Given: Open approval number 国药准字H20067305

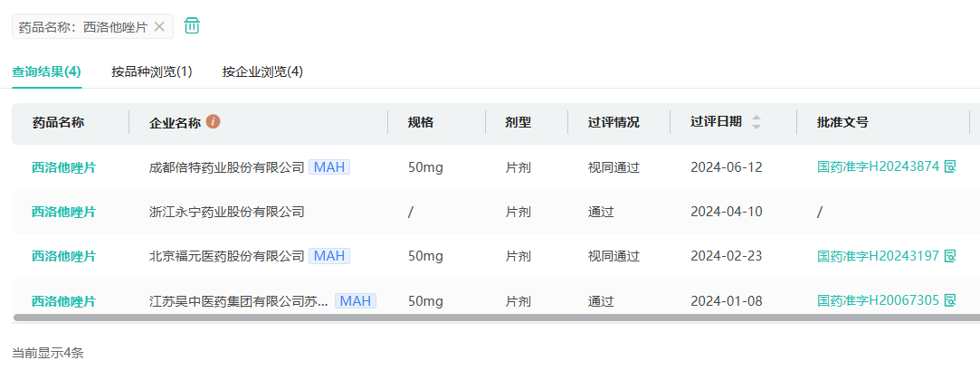Looking at the screenshot, I should [x=878, y=300].
